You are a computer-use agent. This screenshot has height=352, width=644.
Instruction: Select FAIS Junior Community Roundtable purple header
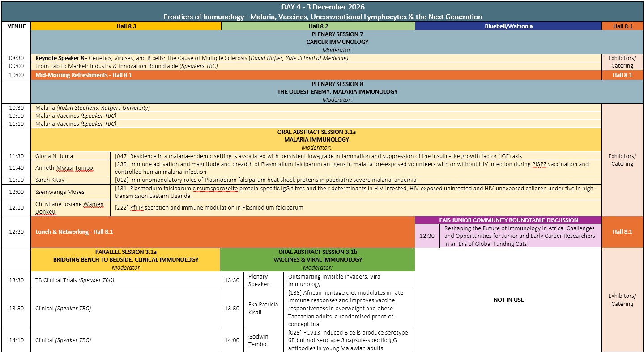click(x=508, y=220)
